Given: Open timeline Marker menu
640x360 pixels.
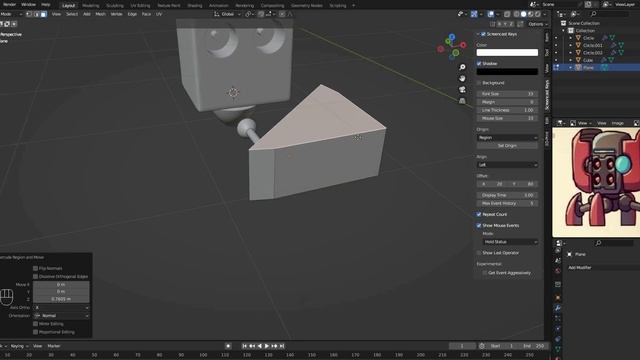Looking at the screenshot, I should 54,346.
